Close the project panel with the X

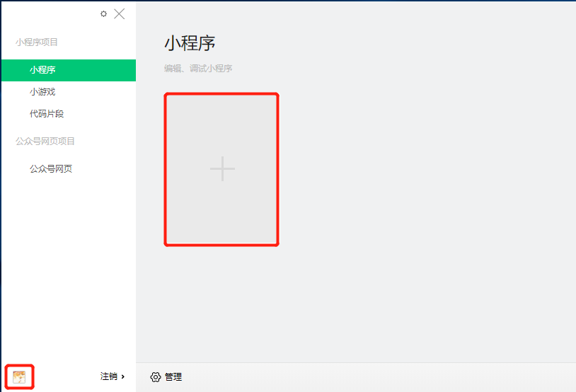(x=120, y=14)
